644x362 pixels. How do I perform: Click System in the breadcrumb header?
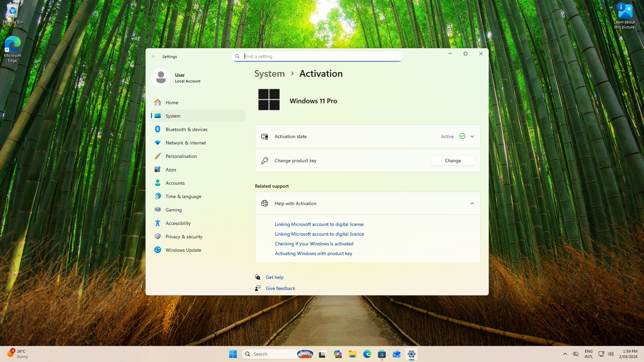[x=269, y=74]
